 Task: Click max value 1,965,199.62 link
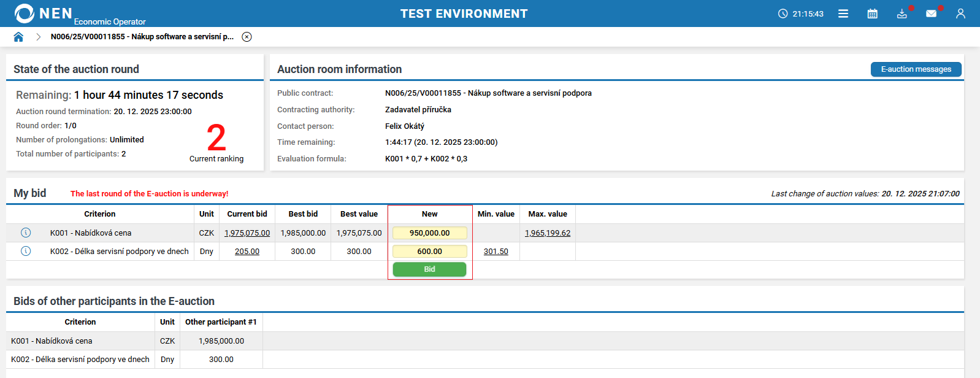click(548, 233)
